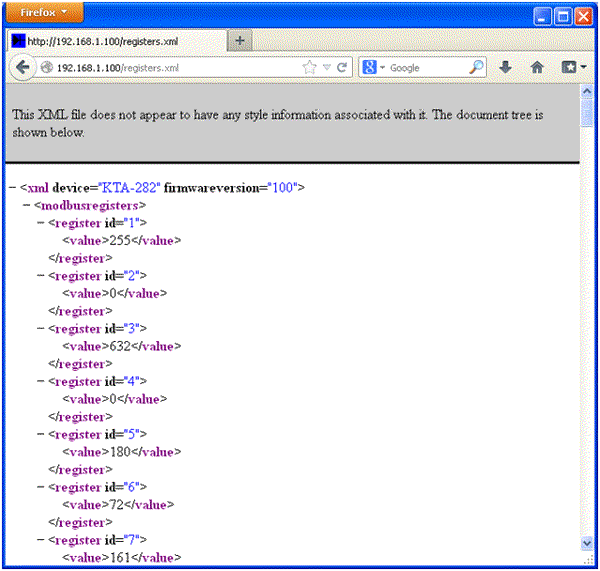Collapse the register id="7" node

click(41, 540)
